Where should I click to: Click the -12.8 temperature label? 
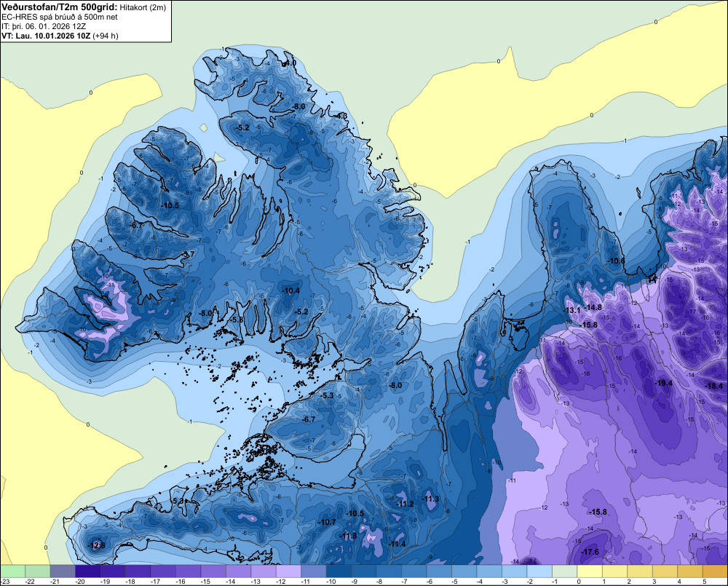[97, 545]
